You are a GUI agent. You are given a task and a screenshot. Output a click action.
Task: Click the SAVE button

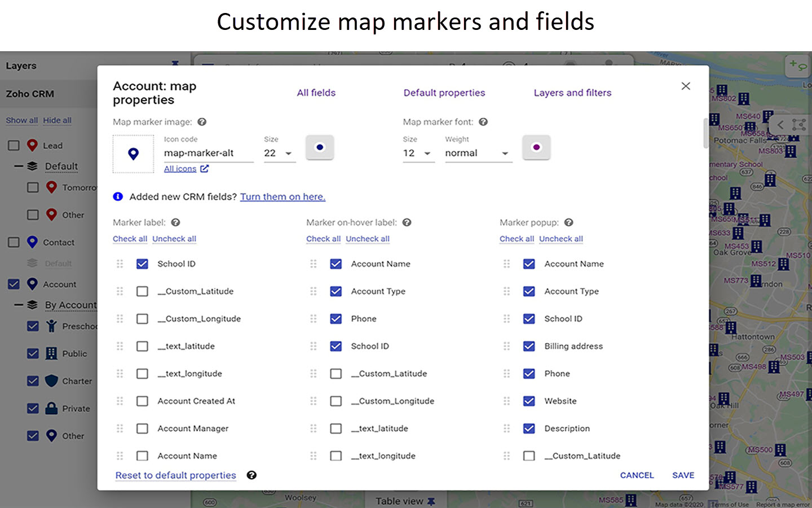[683, 475]
